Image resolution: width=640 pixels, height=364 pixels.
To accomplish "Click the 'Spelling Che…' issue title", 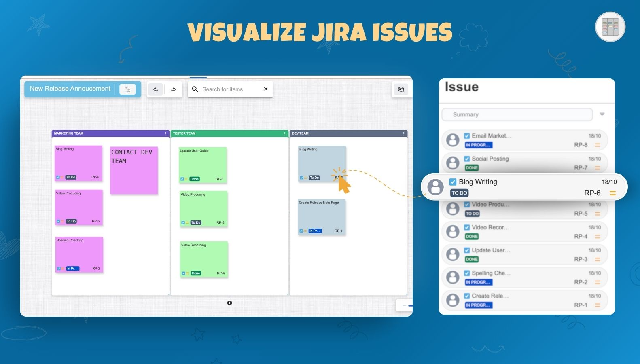I will click(491, 273).
